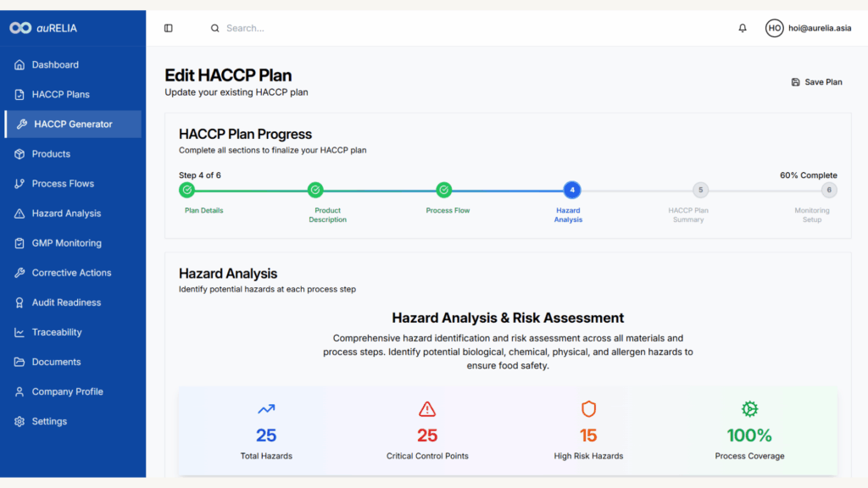868x488 pixels.
Task: Open the GMP Monitoring page
Action: pos(66,243)
